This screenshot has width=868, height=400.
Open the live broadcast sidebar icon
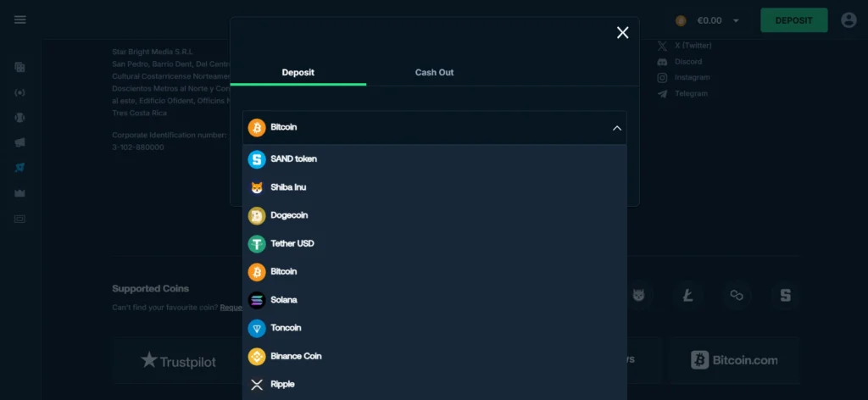[20, 92]
